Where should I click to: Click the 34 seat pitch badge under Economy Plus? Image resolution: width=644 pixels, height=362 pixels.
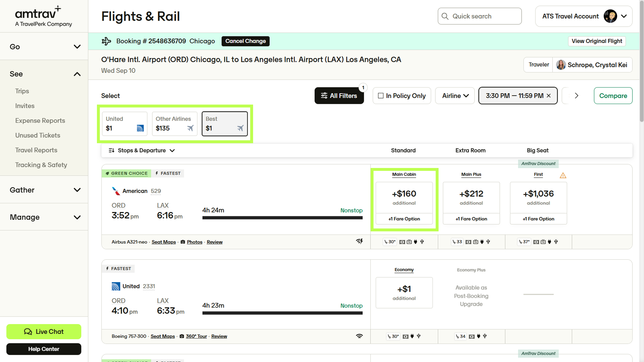click(x=460, y=336)
